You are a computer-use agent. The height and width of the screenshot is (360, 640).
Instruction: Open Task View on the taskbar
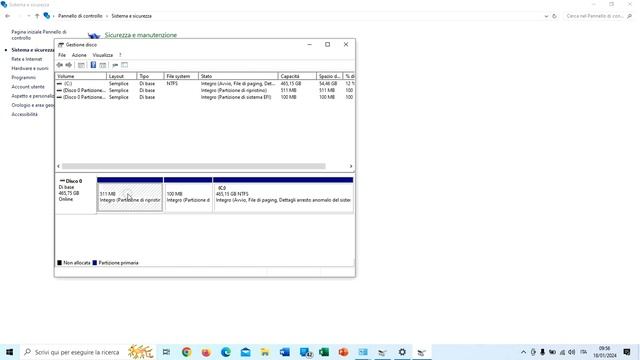point(166,352)
